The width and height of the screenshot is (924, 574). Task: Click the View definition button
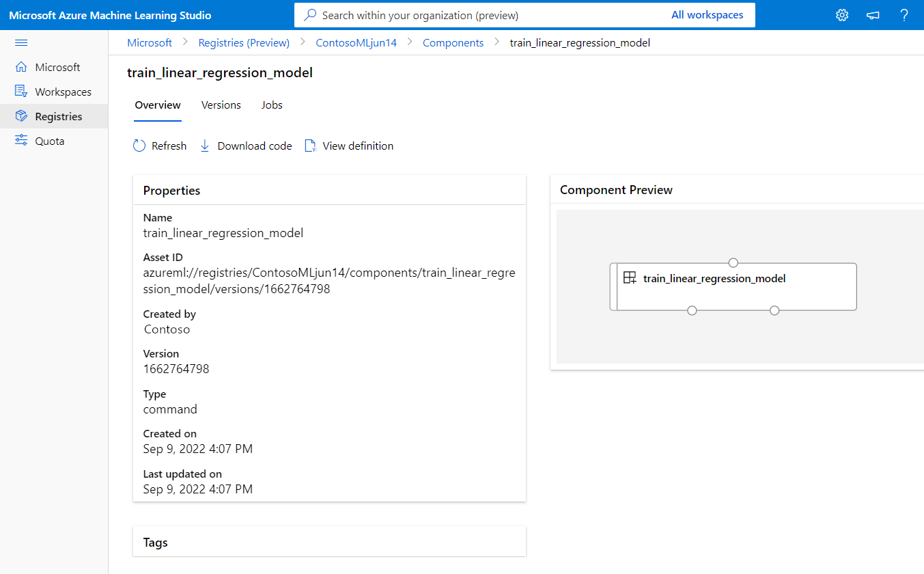point(349,146)
